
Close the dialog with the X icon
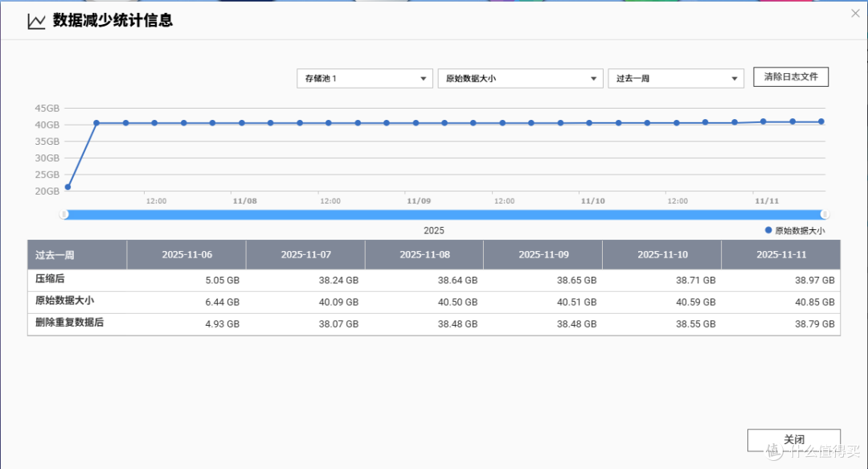(855, 14)
